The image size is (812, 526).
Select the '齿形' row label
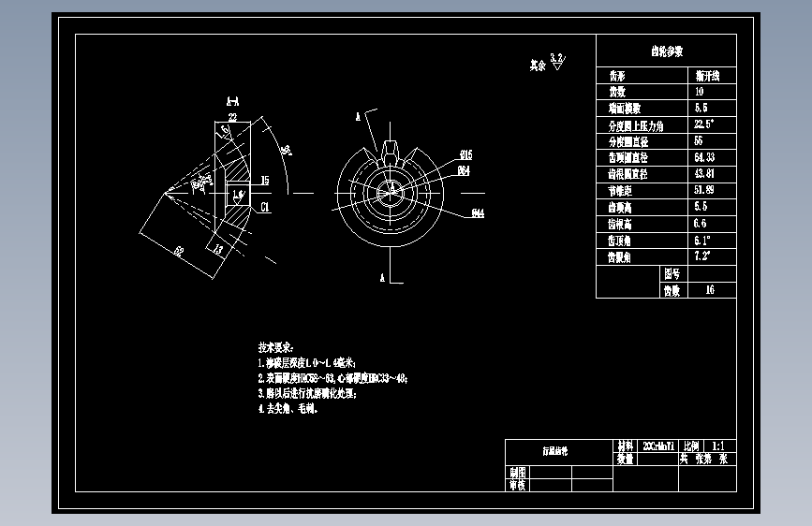(x=617, y=76)
